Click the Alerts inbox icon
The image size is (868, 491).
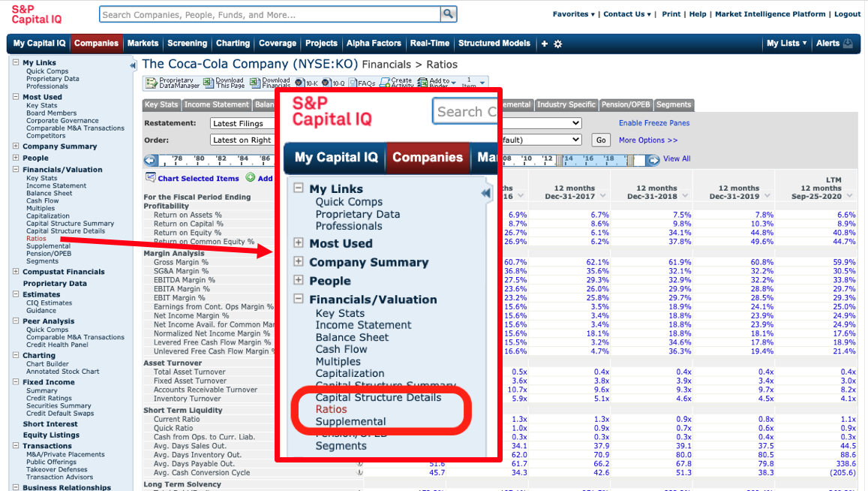pos(848,44)
